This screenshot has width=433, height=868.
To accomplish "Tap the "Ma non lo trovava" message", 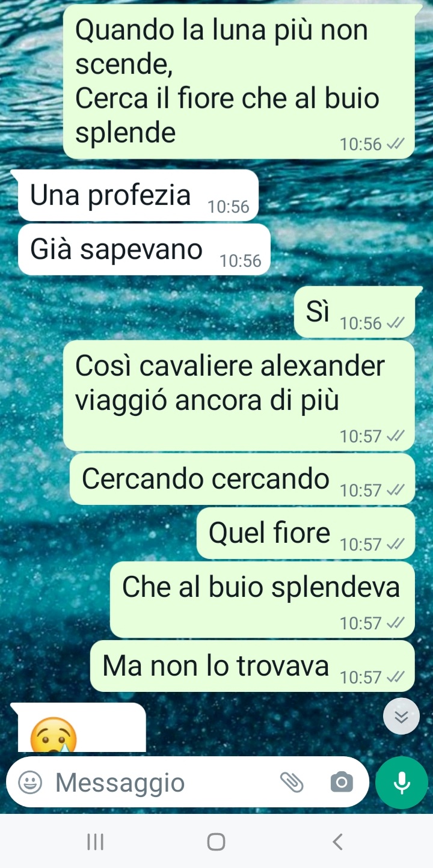I will 253,665.
